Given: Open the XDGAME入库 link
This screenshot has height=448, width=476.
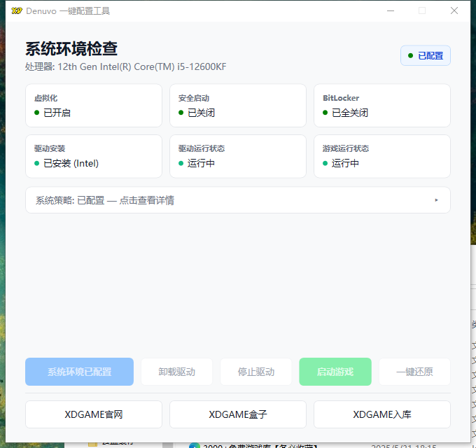Looking at the screenshot, I should coord(381,414).
